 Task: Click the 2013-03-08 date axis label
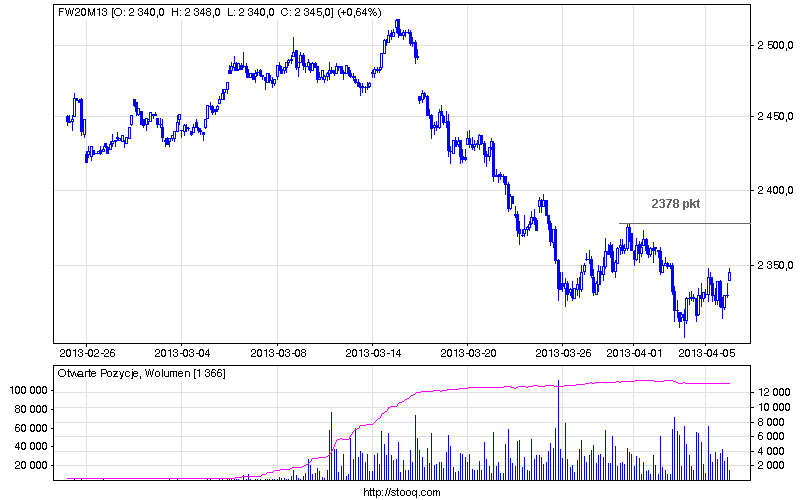tap(278, 353)
